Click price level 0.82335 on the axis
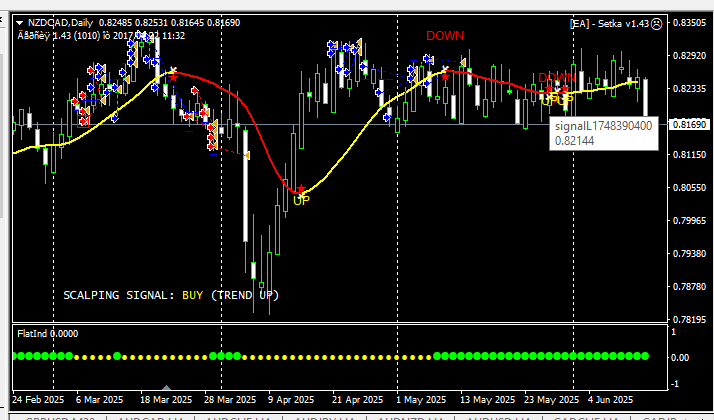Viewport: 714px width, 420px height. click(689, 88)
